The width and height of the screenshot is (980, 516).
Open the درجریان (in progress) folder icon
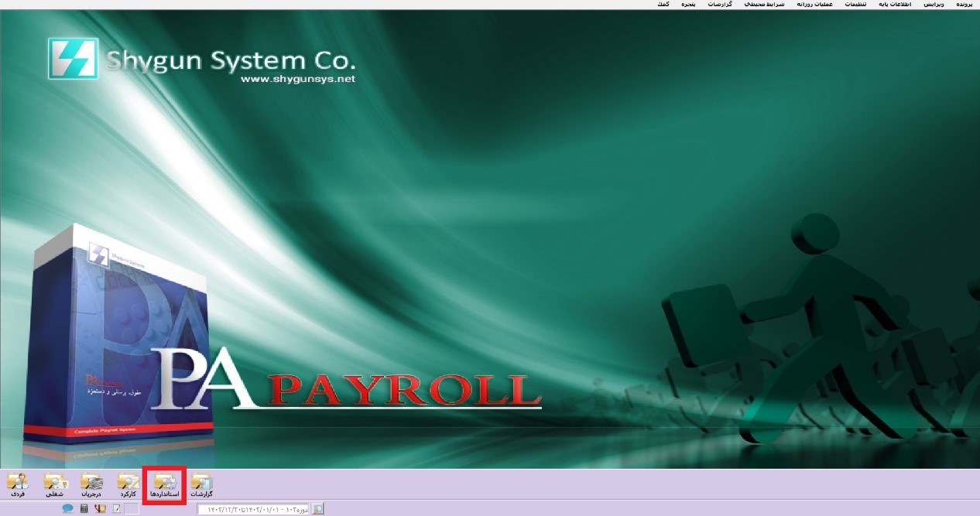point(91,484)
